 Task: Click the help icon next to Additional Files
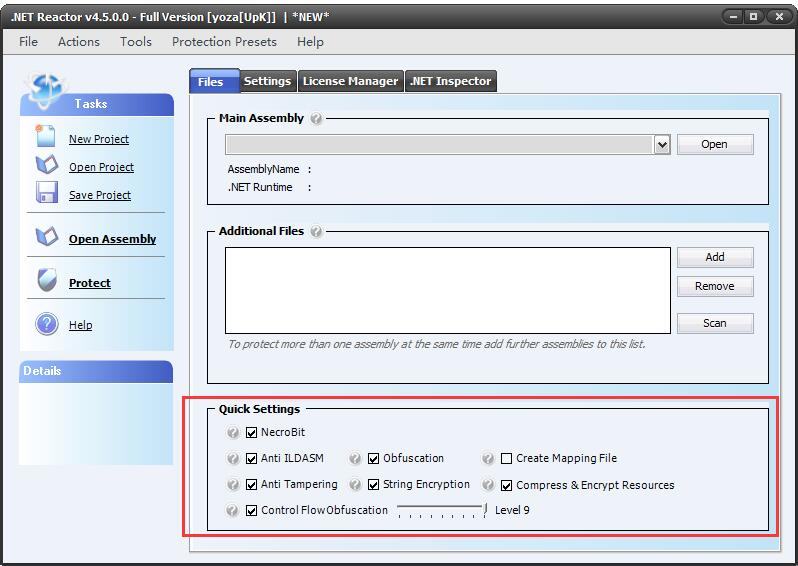(x=316, y=232)
